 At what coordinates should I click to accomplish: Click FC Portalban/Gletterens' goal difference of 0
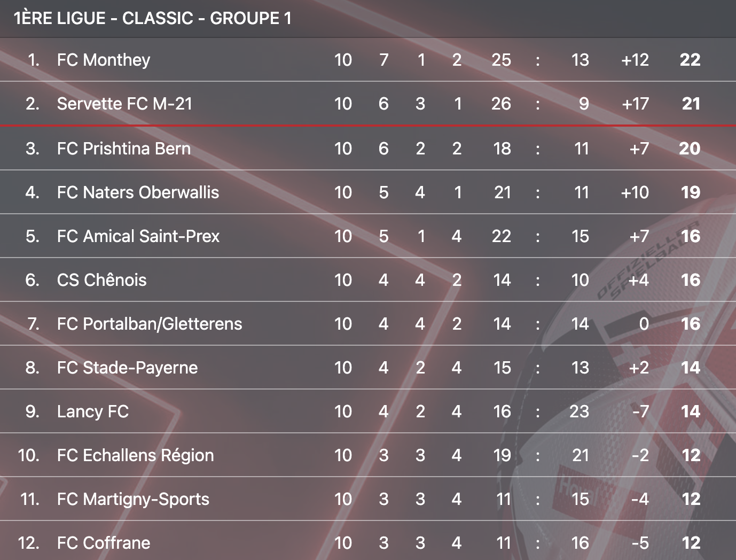click(644, 324)
